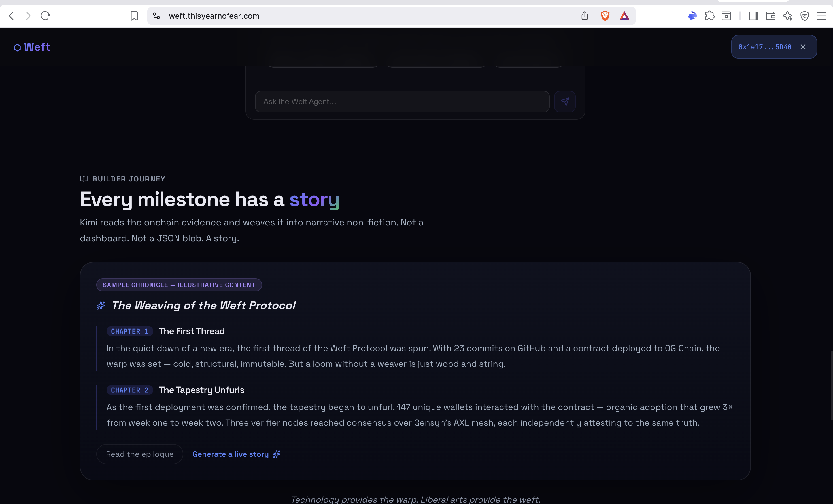
Task: Click Generate a live story link
Action: coord(236,454)
